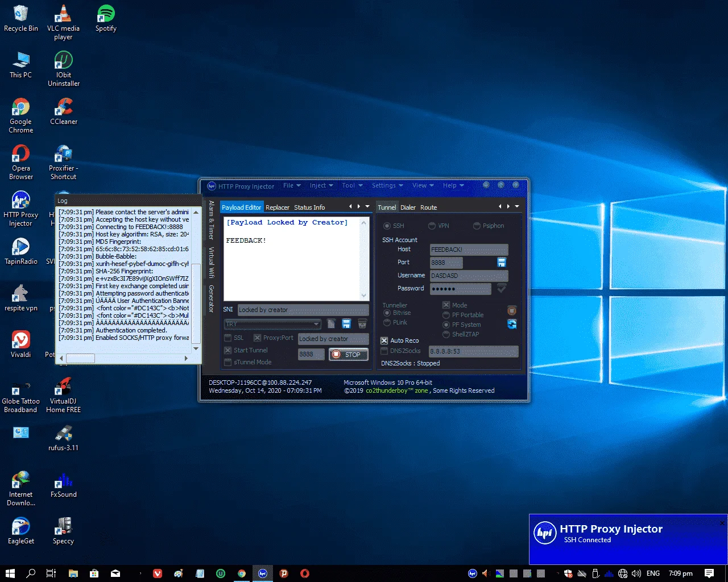
Task: Select the VPN radio option
Action: click(432, 226)
